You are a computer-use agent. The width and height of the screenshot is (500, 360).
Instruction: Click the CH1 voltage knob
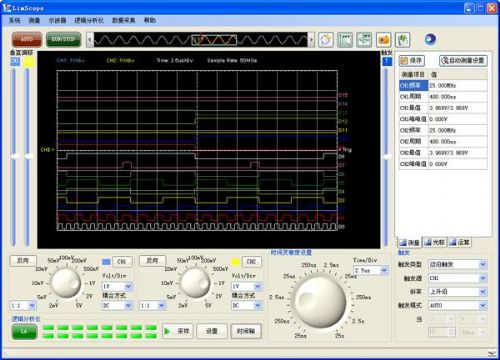[x=66, y=283]
